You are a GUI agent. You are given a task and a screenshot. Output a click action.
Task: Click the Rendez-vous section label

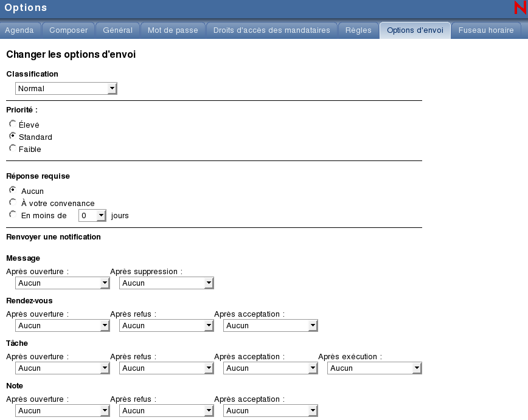[x=29, y=300]
